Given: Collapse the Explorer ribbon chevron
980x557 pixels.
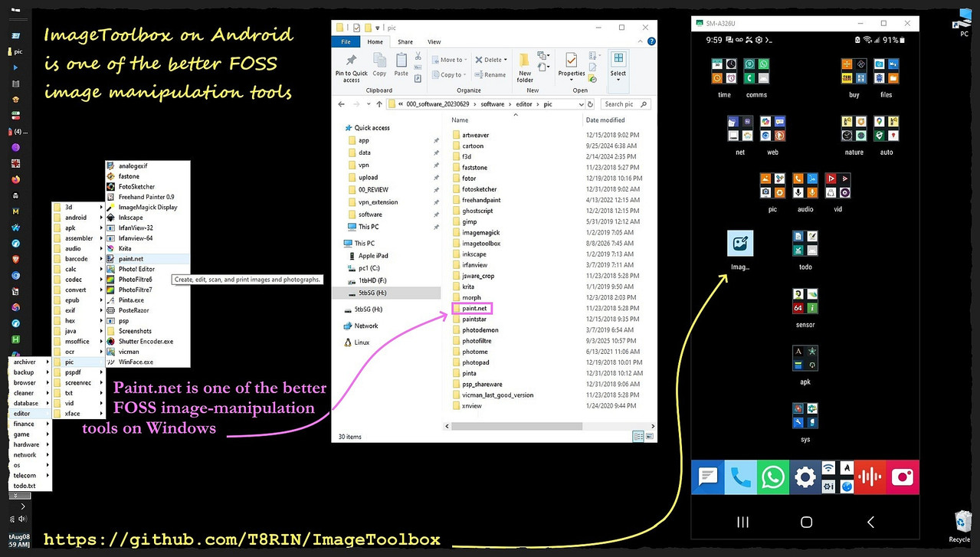Looking at the screenshot, I should coord(641,42).
